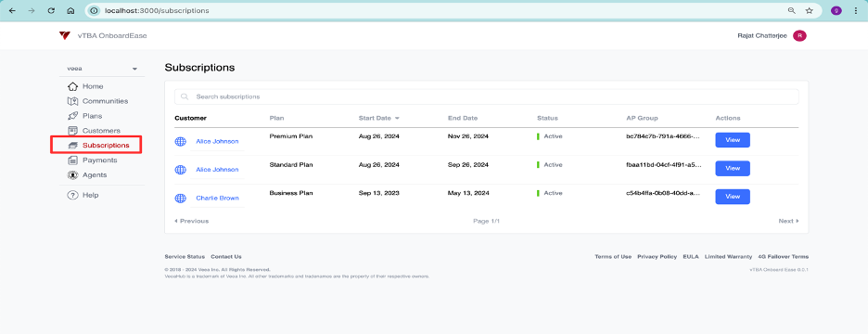868x334 pixels.
Task: Open the Terms of Use link
Action: (x=613, y=256)
